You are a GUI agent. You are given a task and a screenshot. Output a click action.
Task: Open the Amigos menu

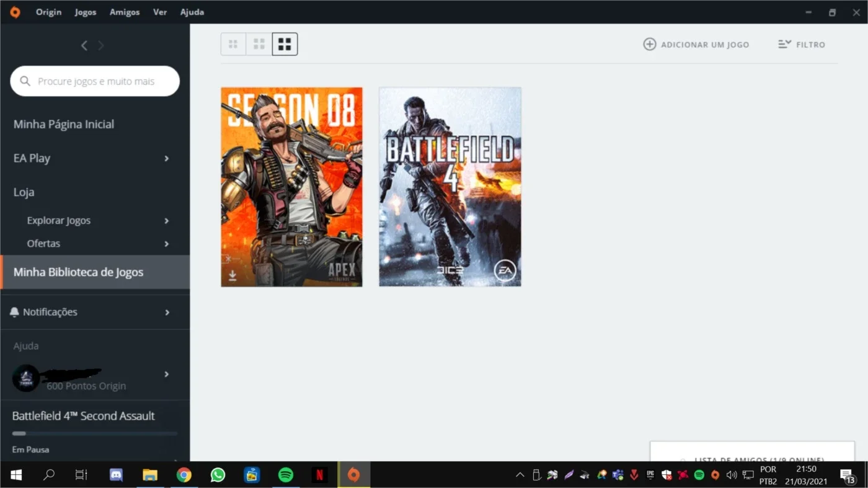coord(125,12)
